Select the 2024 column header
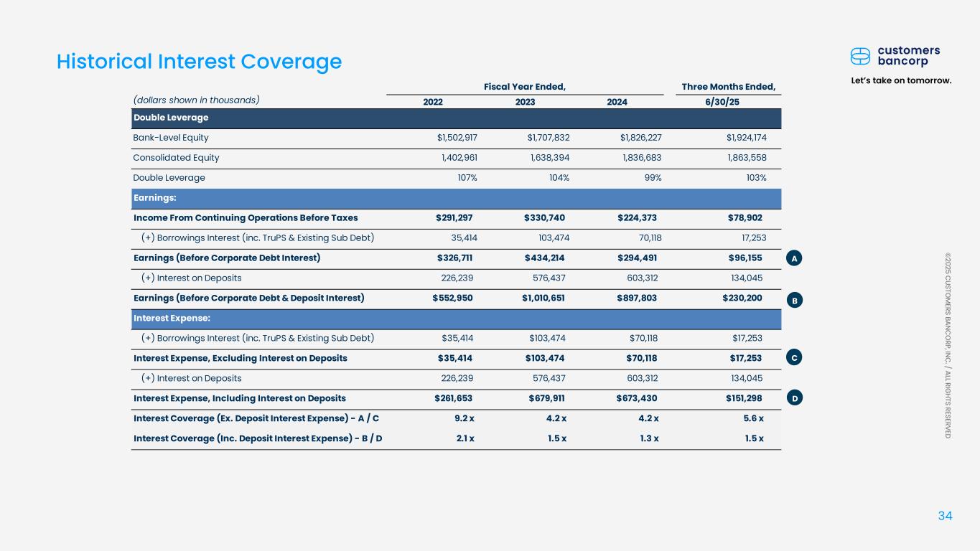 [x=617, y=102]
